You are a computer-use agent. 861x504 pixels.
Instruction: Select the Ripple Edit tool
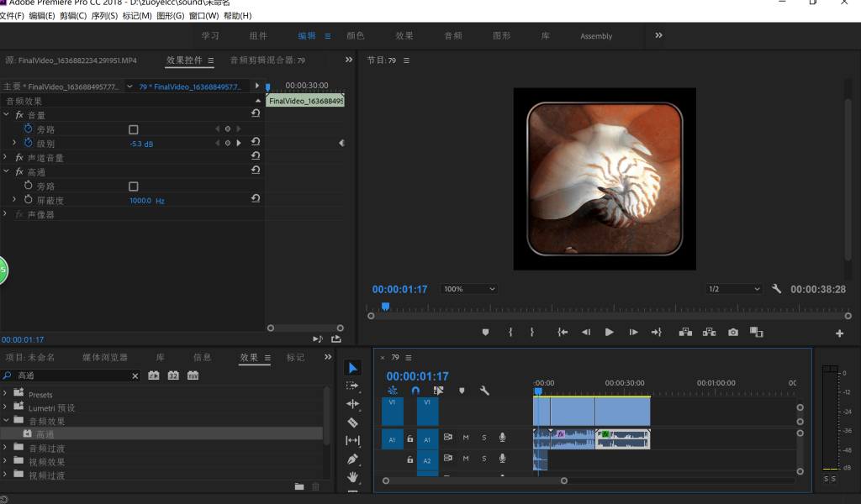click(352, 404)
